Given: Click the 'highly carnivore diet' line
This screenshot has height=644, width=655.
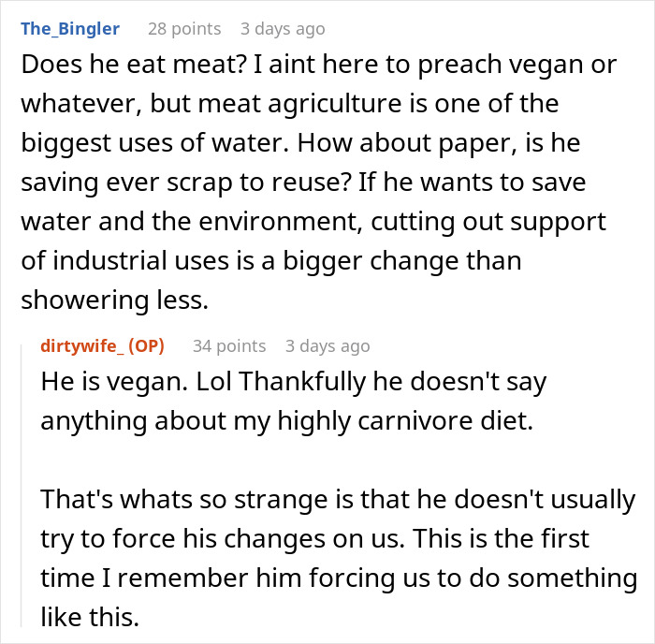Looking at the screenshot, I should click(285, 421).
